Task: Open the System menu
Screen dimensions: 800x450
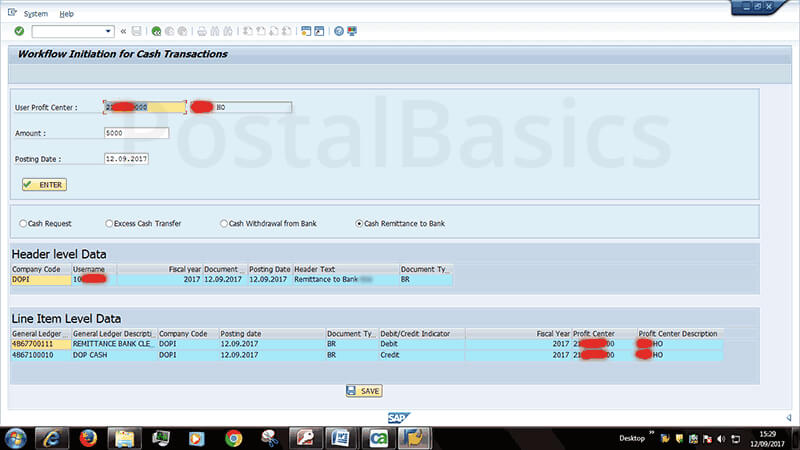Action: point(35,14)
